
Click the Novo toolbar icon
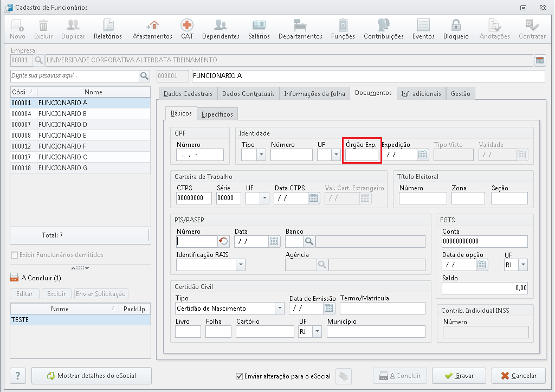[17, 29]
